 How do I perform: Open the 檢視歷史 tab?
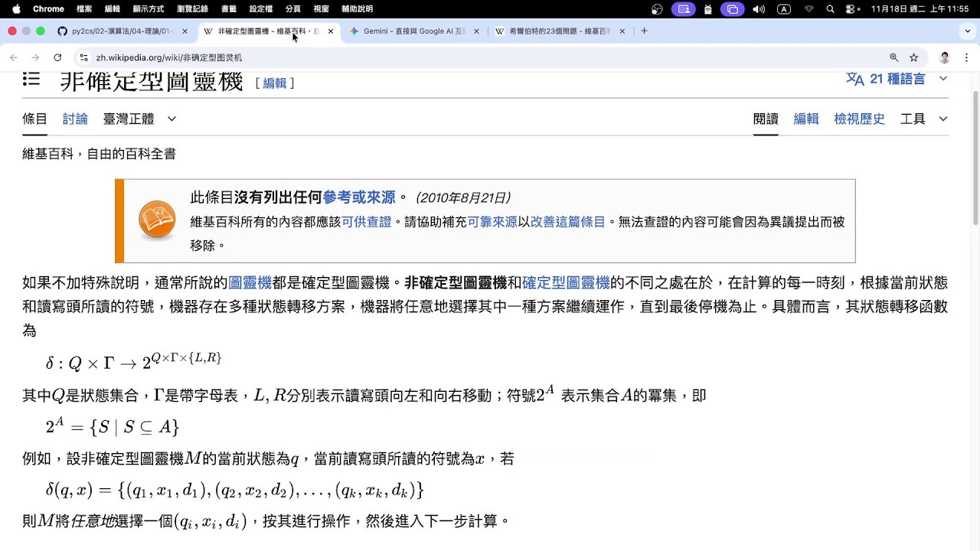(859, 119)
